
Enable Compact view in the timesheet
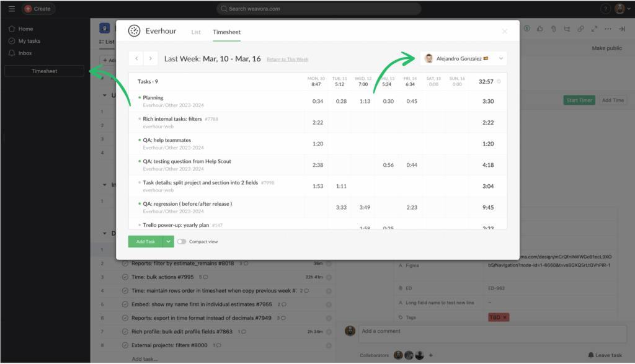(x=183, y=241)
